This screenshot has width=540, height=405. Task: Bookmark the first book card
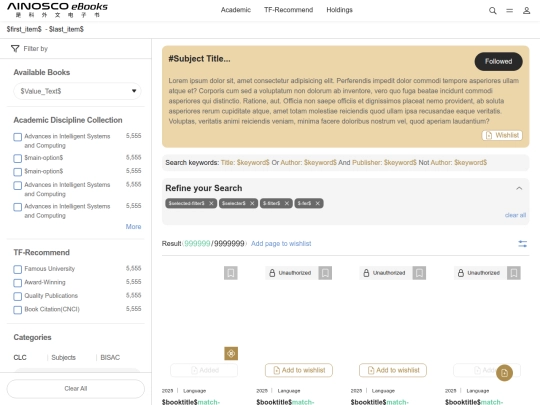tap(231, 273)
